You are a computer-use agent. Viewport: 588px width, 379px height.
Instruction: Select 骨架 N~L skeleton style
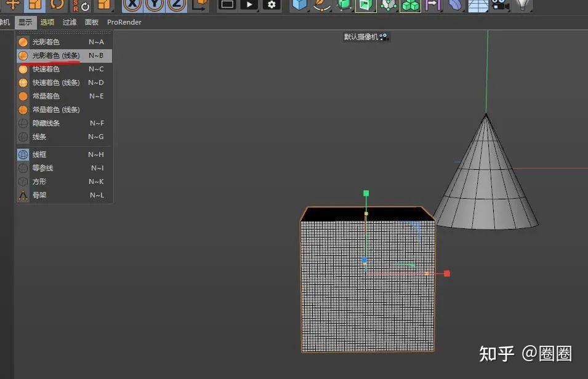pos(64,195)
